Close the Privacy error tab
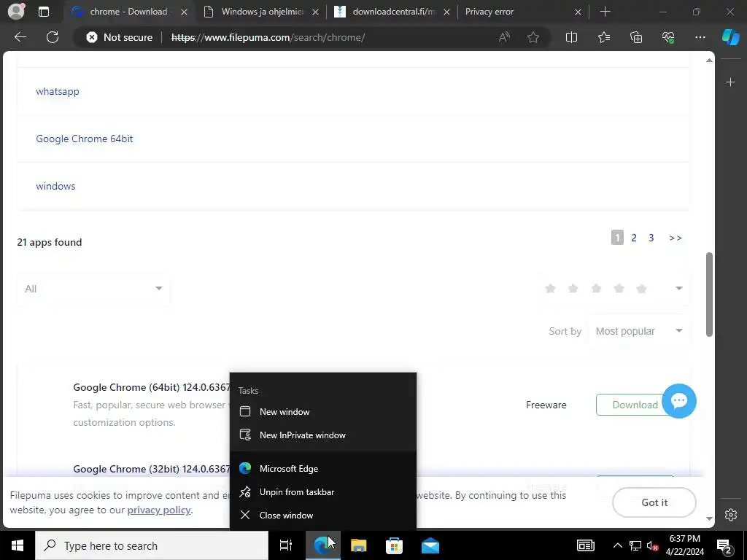Viewport: 747px width, 560px height. [x=578, y=12]
